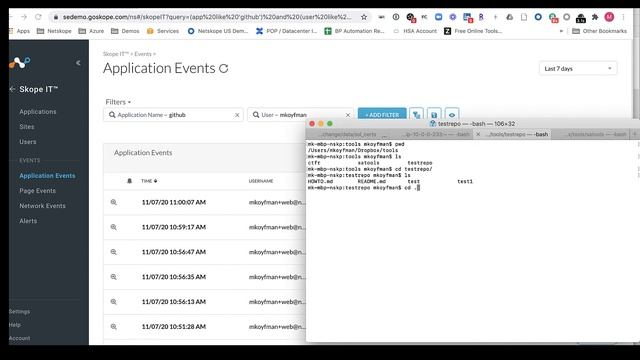
Task: Go back using the Skope IT arrow
Action: [12, 89]
